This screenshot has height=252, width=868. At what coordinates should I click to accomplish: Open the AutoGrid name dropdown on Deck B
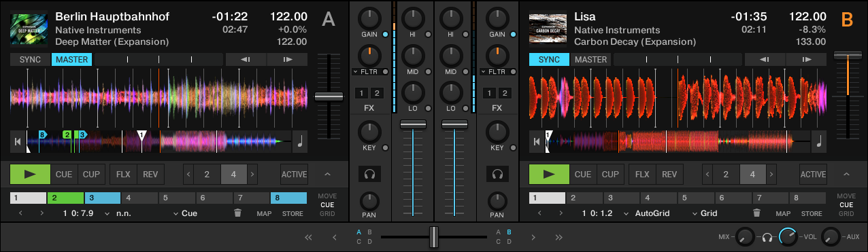(x=647, y=213)
